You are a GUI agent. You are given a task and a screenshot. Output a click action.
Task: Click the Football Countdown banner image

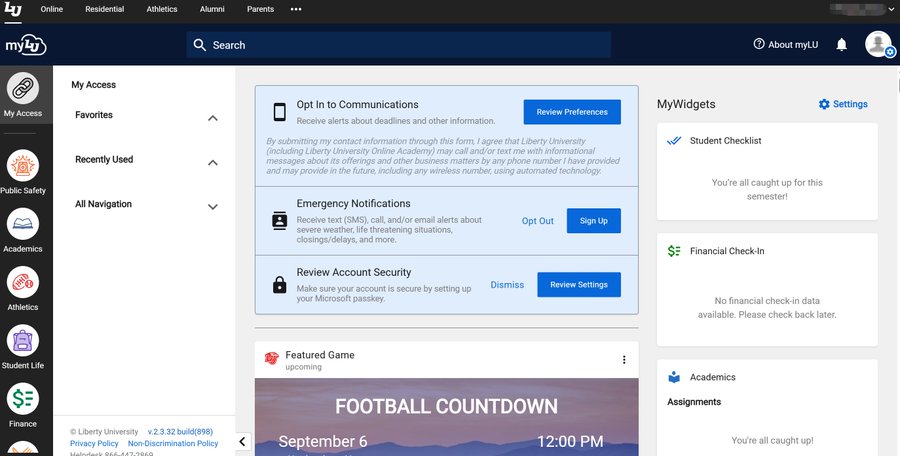pos(447,417)
